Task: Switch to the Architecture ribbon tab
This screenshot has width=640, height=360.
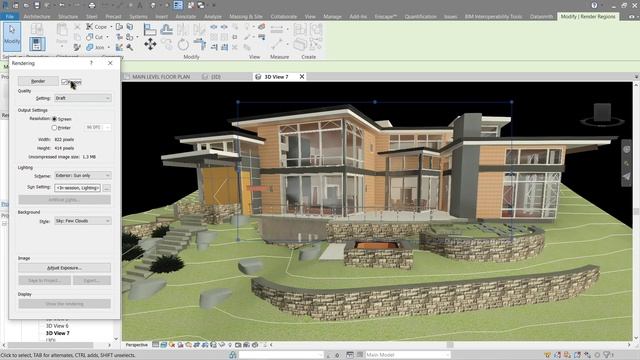Action: [x=37, y=17]
